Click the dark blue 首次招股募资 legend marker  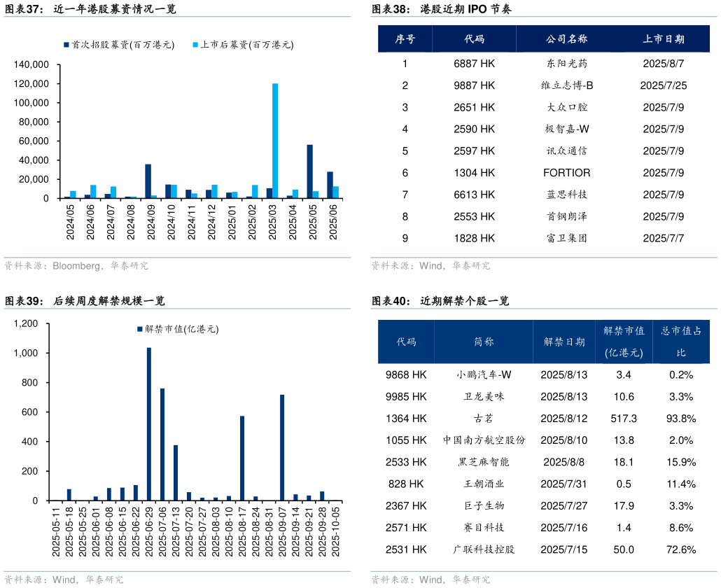coord(66,45)
